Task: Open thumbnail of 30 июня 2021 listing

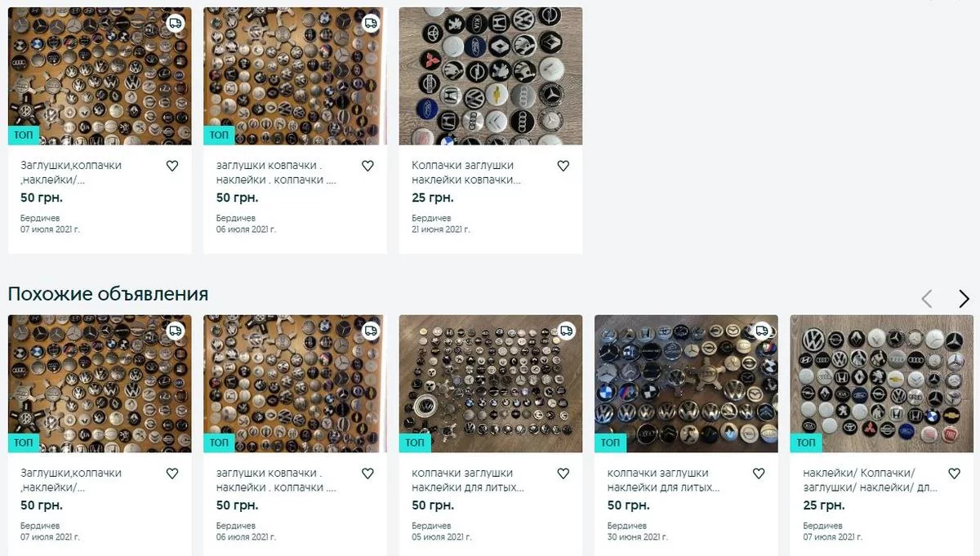Action: (686, 384)
